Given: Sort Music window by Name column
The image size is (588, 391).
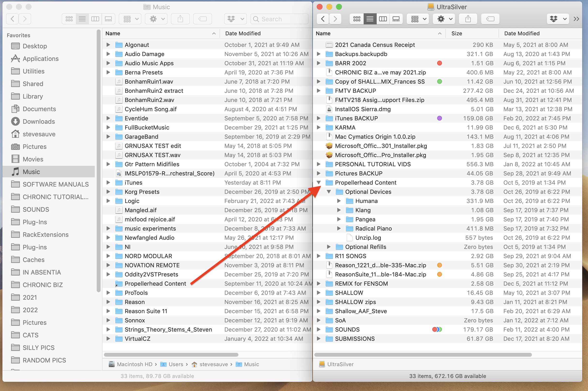Looking at the screenshot, I should click(x=161, y=33).
